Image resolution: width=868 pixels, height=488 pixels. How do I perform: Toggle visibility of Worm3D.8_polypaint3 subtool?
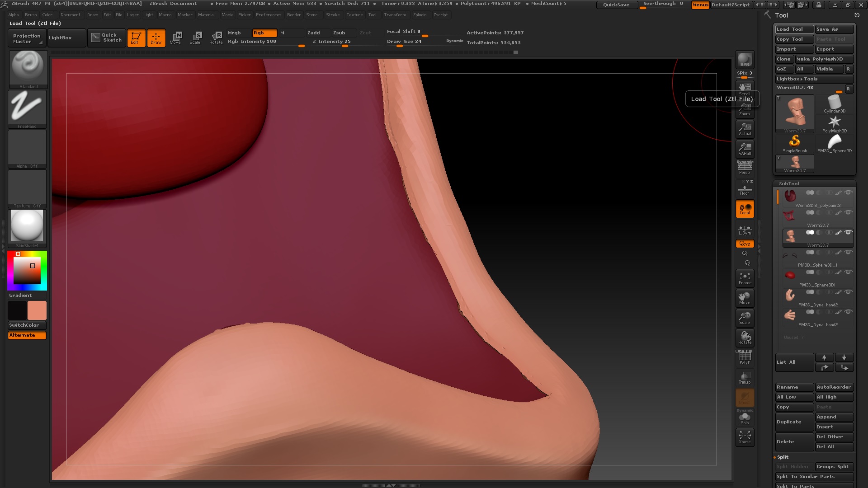tap(849, 193)
